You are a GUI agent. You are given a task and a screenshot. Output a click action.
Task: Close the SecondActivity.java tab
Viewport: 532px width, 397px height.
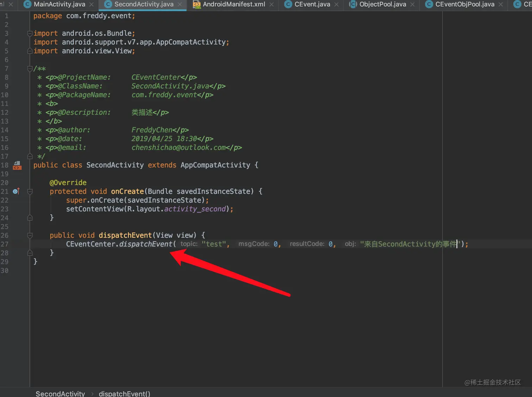point(180,5)
